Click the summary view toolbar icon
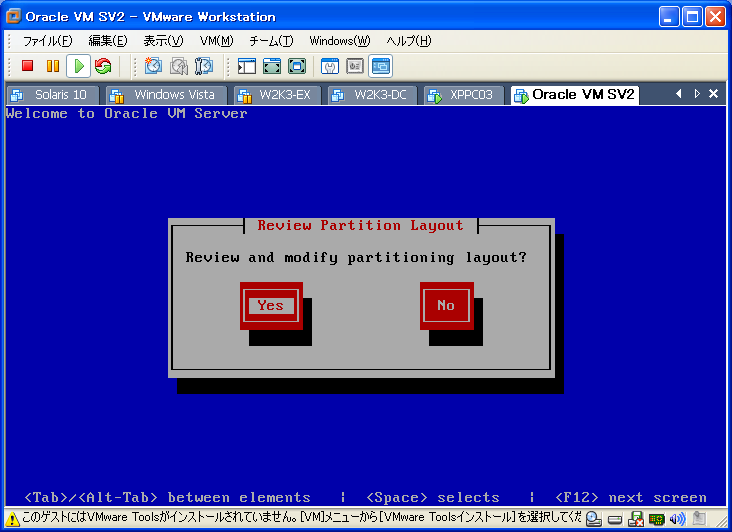 tap(330, 66)
